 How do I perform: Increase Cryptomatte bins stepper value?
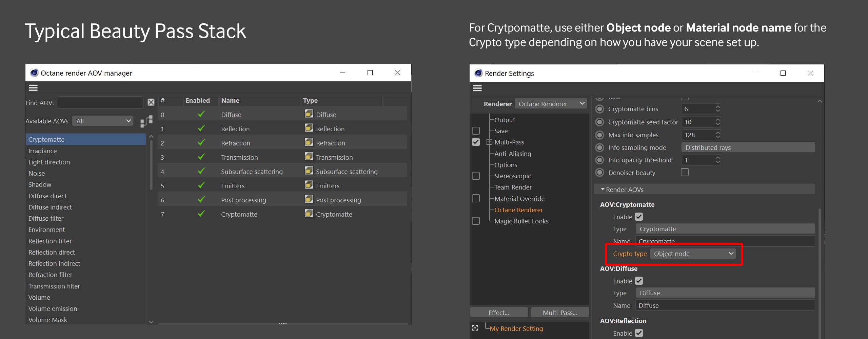click(717, 107)
